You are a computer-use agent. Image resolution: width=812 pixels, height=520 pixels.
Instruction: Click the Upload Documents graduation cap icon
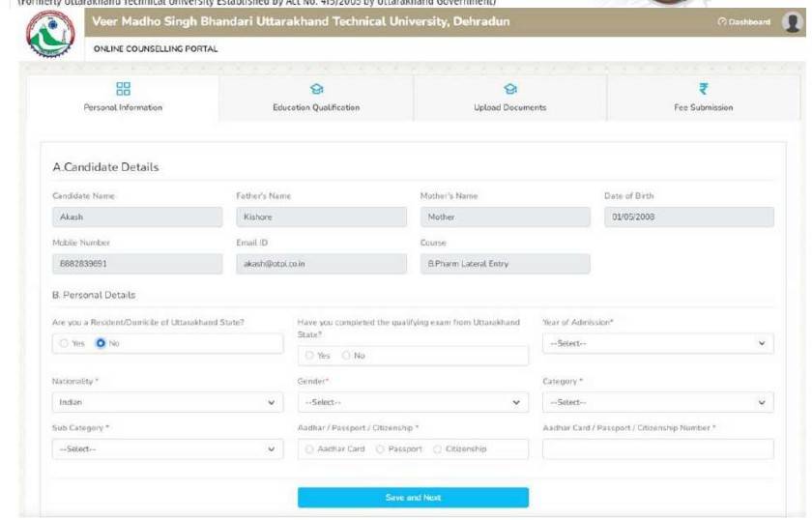(x=510, y=89)
